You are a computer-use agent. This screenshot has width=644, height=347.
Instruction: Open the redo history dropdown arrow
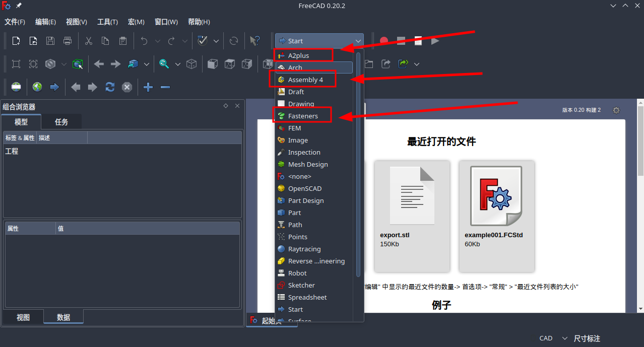tap(185, 41)
